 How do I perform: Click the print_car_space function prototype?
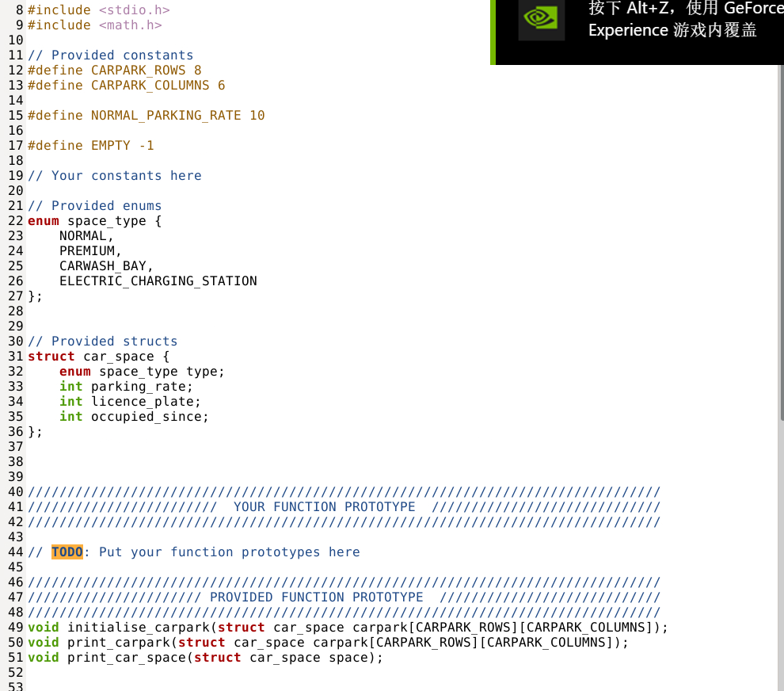coord(205,658)
